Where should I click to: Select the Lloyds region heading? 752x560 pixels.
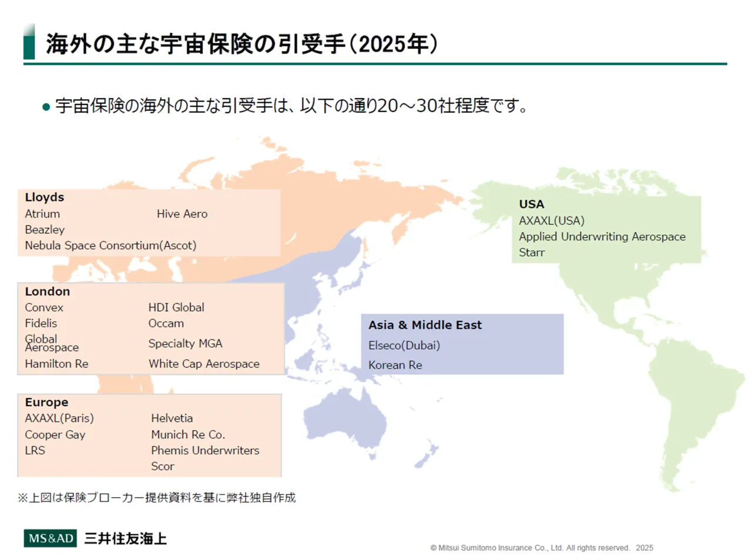(x=45, y=197)
